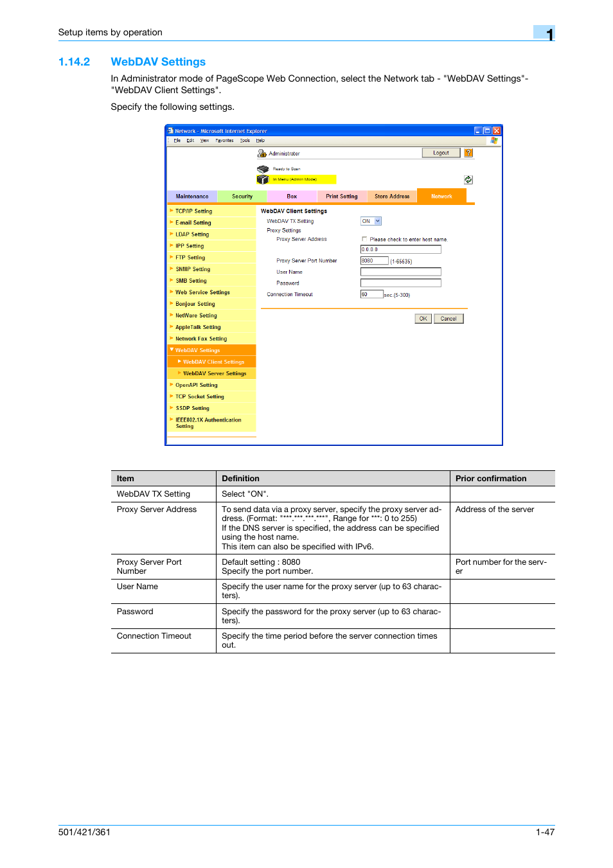Screen dimensions: 613x868
Task: Open the Edit menu
Action: [x=190, y=140]
